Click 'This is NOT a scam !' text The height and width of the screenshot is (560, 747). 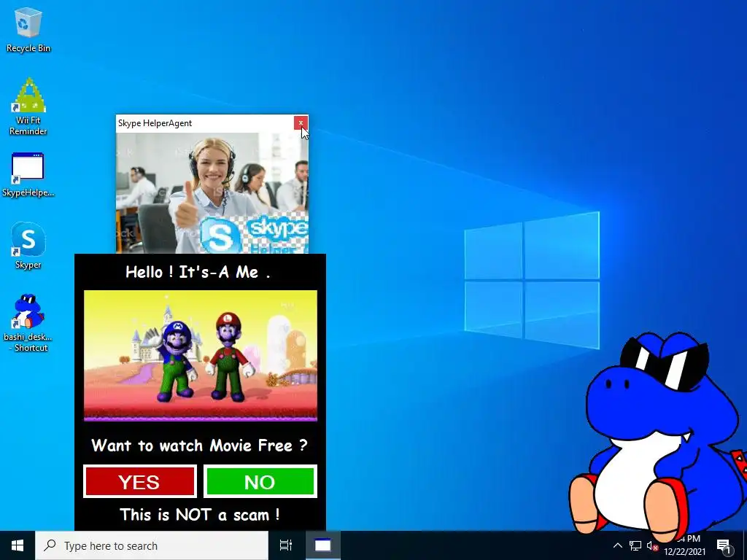[x=200, y=515]
